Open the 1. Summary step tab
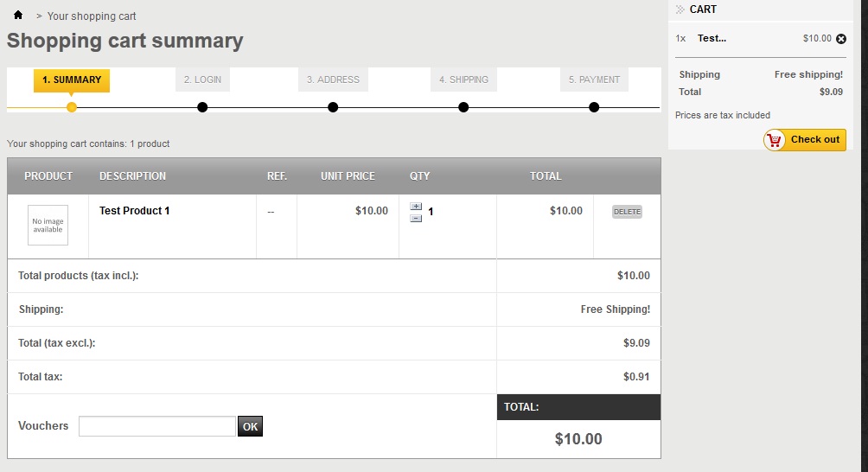Screen dimensions: 868x472 72,80
